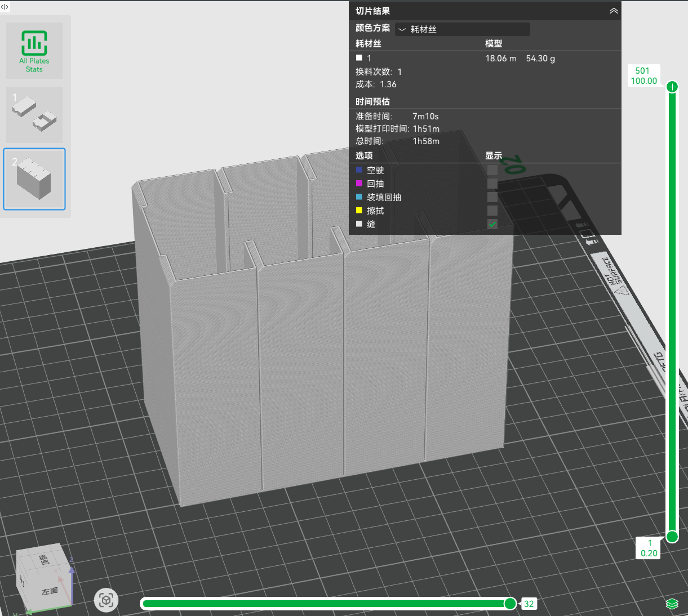Toggle 回抽 retraction display checkbox
This screenshot has width=688, height=616.
[x=492, y=184]
